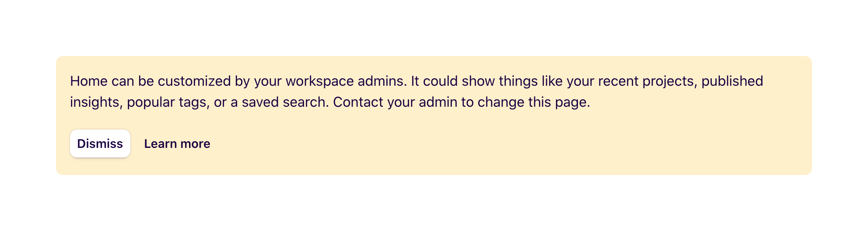
Task: Click the "saved search" text
Action: 285,102
